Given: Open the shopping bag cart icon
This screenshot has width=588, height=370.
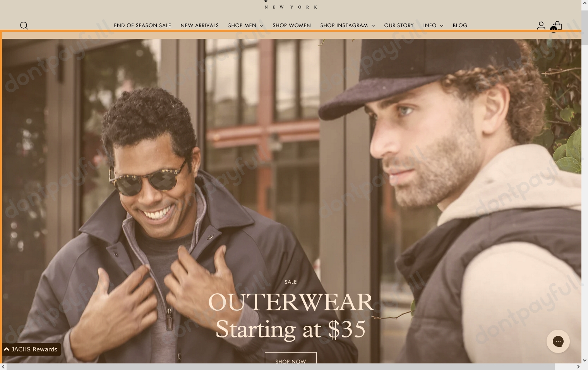Looking at the screenshot, I should tap(557, 26).
